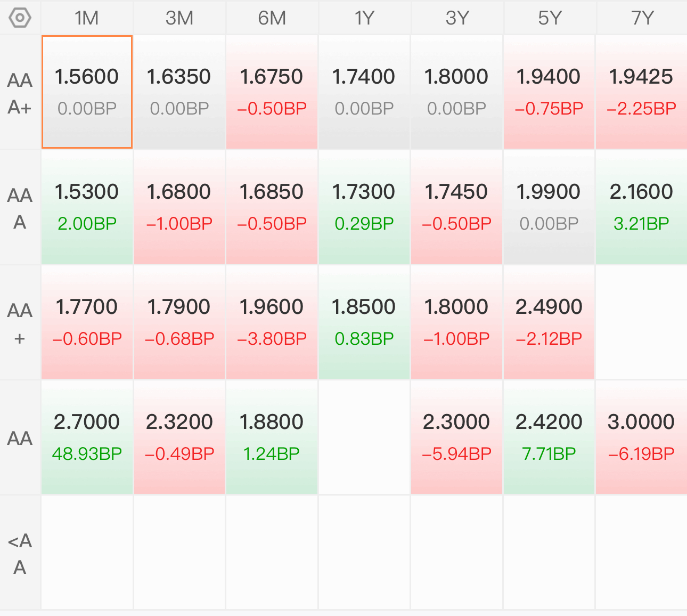
Task: Open the 2.7000 cell with 48.93BP
Action: click(87, 437)
